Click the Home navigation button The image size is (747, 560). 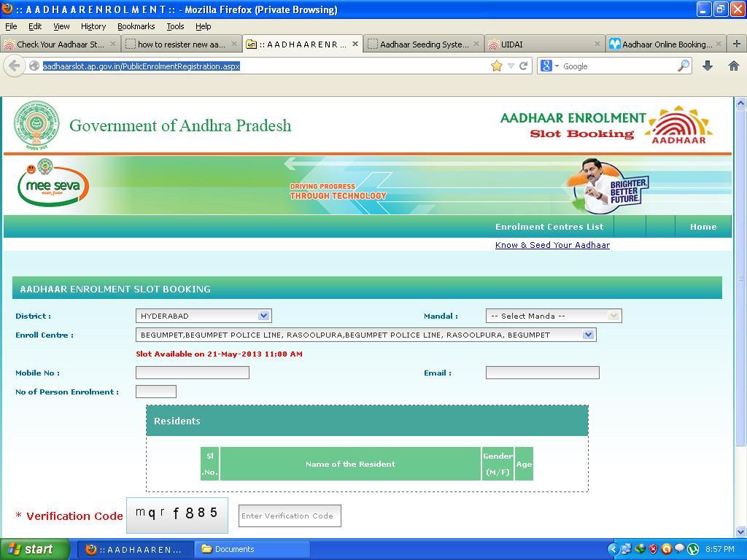coord(703,227)
